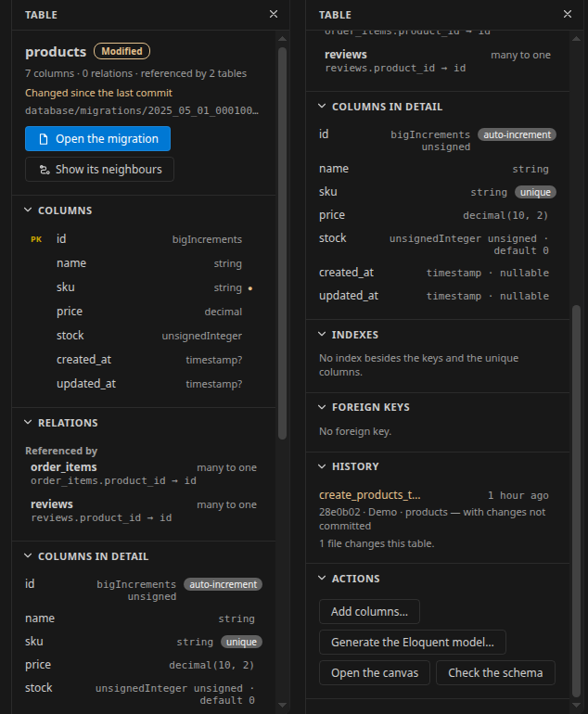588x714 pixels.
Task: Open order_items relation in left panel
Action: [x=144, y=474]
